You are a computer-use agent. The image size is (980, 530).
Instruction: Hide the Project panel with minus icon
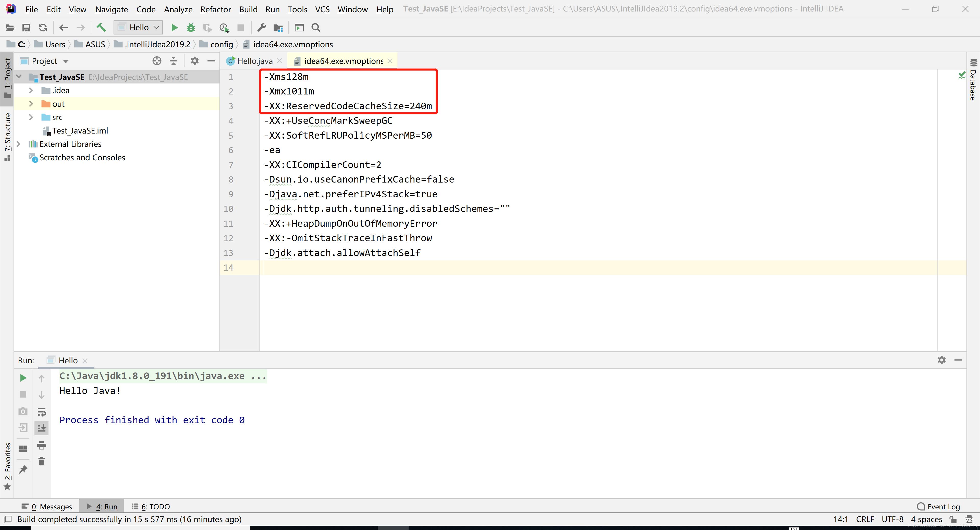coord(211,61)
